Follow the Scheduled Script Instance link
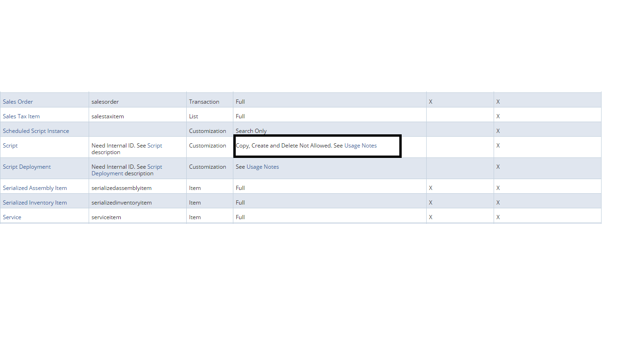 [x=36, y=131]
